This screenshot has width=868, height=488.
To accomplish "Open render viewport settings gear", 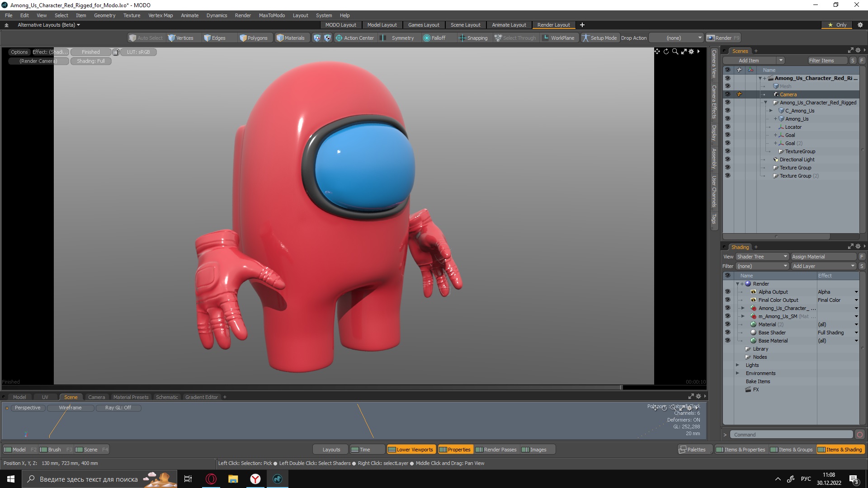I will click(x=691, y=52).
